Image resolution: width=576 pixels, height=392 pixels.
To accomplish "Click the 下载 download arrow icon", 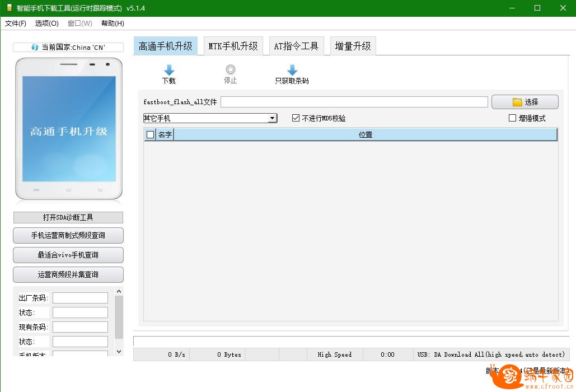I will click(x=169, y=70).
